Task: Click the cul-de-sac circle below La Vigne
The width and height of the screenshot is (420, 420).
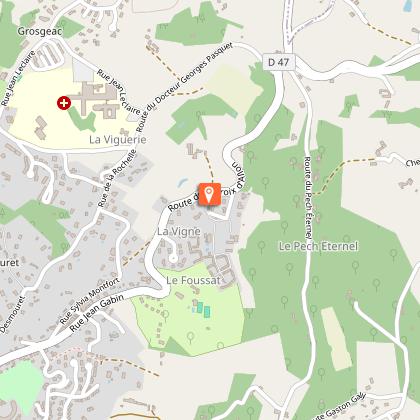Action: point(173,258)
